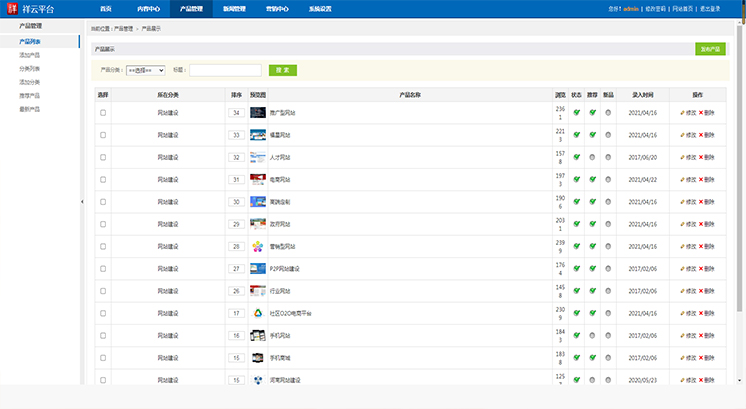Viewport: 746px width, 409px height.
Task: Click delete X icon for P2P网站建设 row
Action: pyautogui.click(x=701, y=268)
